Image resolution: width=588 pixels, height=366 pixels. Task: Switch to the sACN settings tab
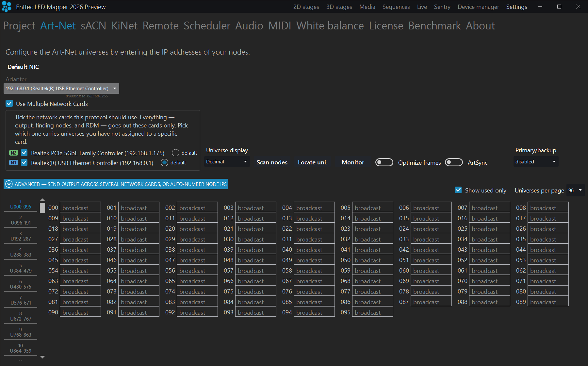point(93,26)
